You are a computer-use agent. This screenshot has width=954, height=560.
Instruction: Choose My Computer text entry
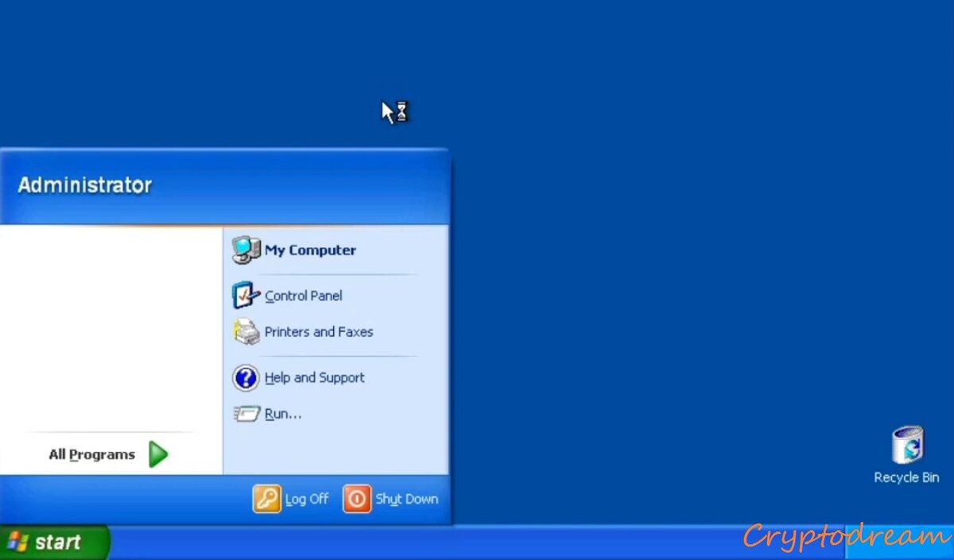[x=310, y=249]
